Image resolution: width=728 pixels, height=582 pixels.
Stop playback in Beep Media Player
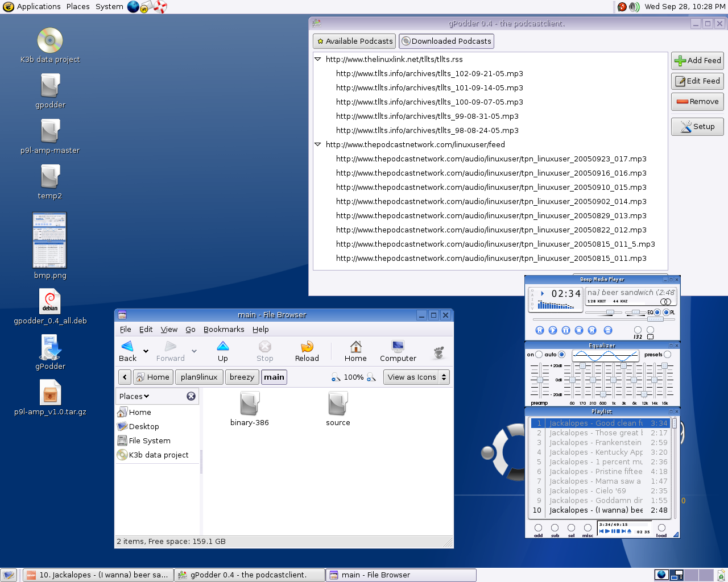pos(579,330)
